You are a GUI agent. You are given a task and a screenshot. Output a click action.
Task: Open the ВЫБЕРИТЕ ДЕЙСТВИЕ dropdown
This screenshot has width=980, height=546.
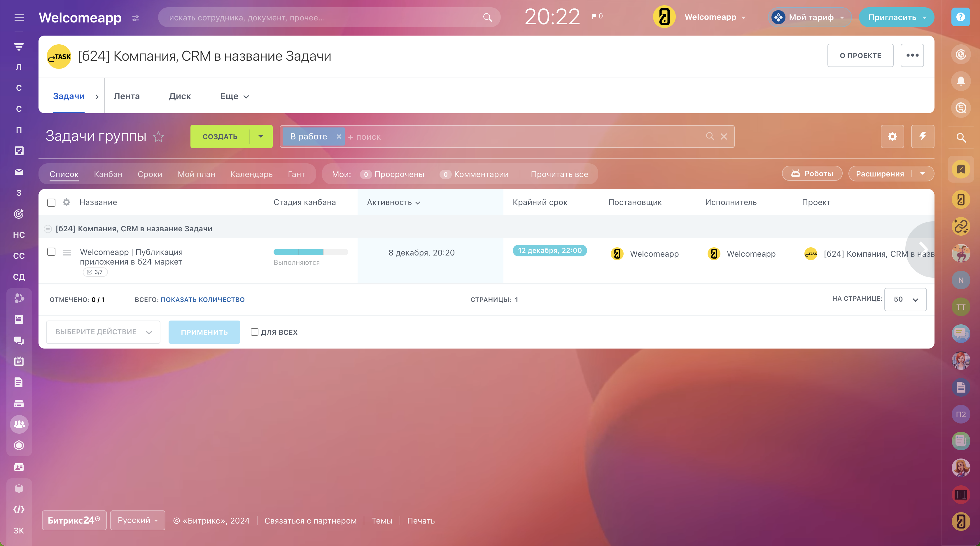(x=103, y=332)
